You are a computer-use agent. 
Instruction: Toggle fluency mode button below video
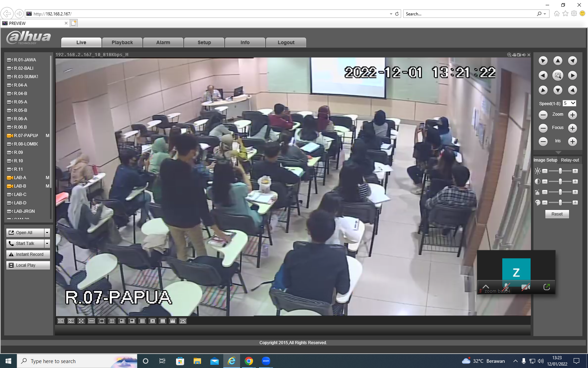click(71, 321)
